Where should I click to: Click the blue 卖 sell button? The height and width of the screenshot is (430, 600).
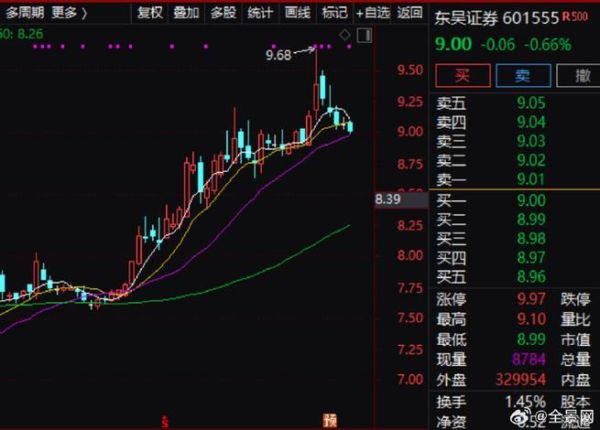pos(523,75)
